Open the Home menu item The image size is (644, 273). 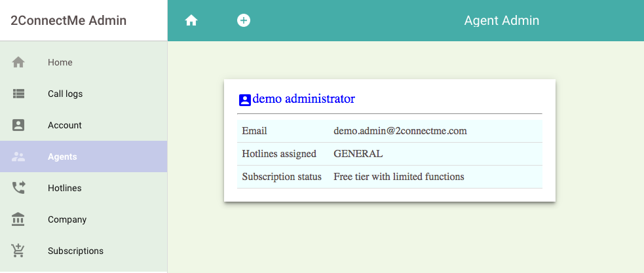tap(60, 62)
